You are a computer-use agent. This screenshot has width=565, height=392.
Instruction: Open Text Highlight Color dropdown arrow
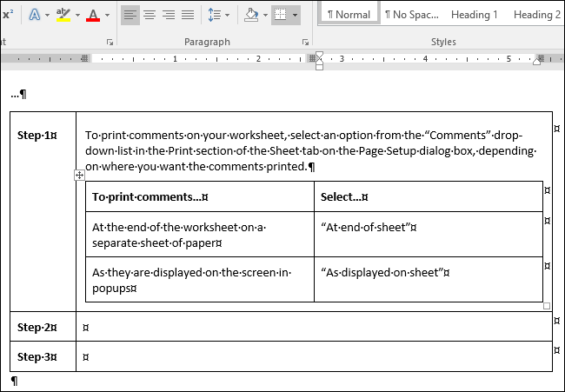pyautogui.click(x=77, y=15)
